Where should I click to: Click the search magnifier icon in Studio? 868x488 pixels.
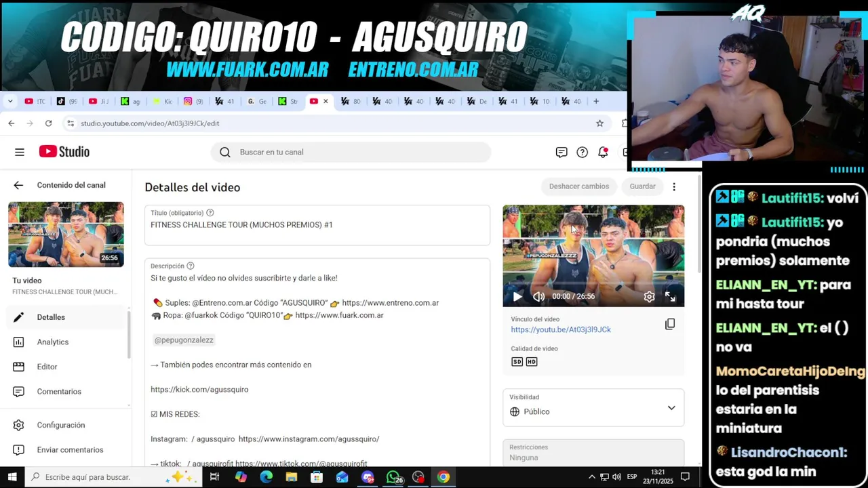click(x=225, y=152)
